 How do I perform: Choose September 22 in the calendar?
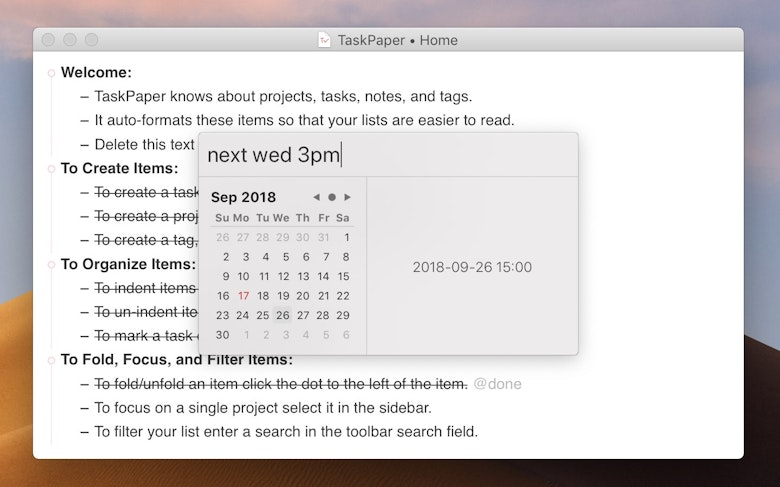click(x=343, y=295)
